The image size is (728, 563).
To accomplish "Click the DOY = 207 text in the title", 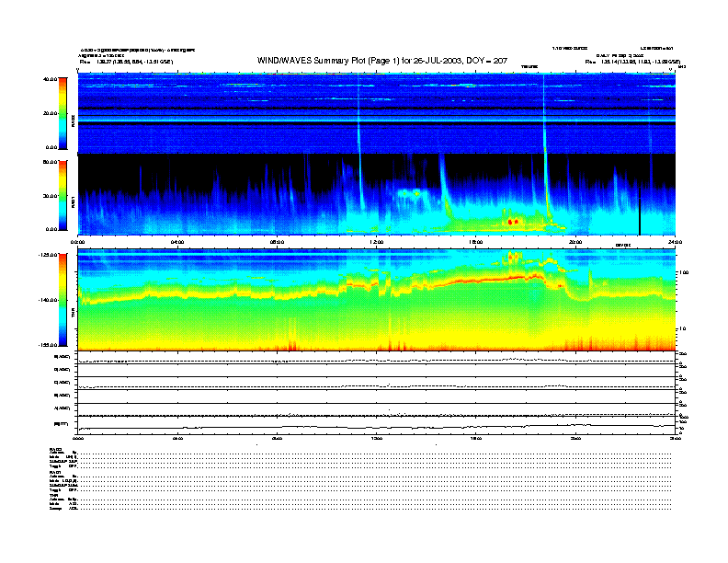I will tap(487, 61).
